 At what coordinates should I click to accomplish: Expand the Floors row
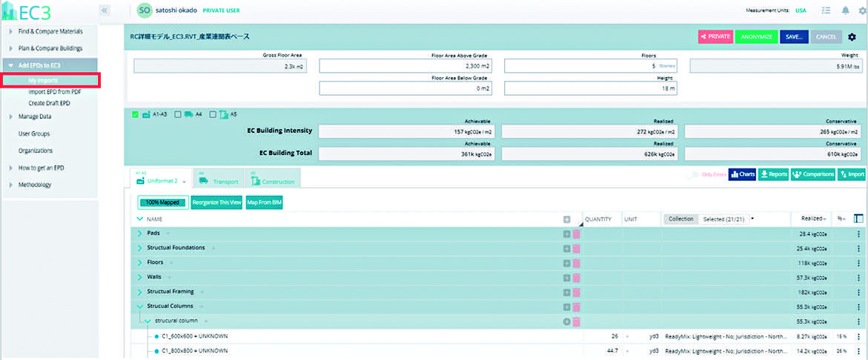pos(139,263)
